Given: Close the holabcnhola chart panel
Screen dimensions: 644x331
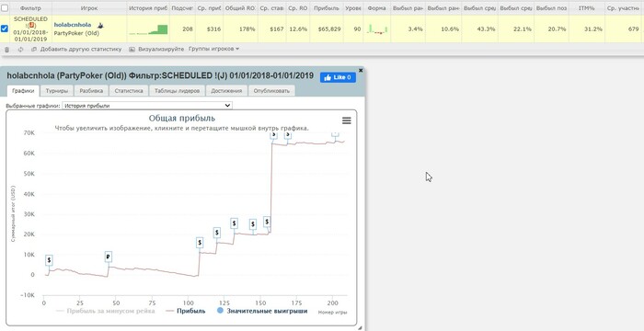Looking at the screenshot, I should point(361,71).
